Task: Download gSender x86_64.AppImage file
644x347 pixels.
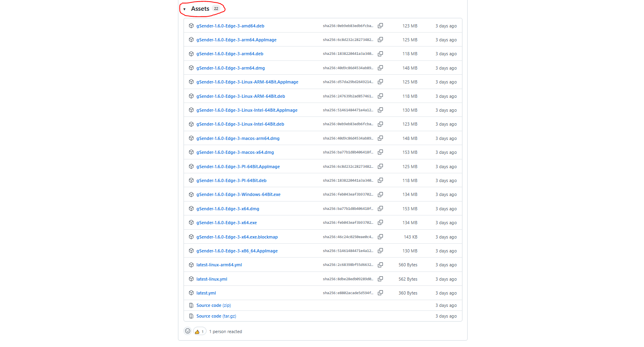Action: (x=237, y=251)
